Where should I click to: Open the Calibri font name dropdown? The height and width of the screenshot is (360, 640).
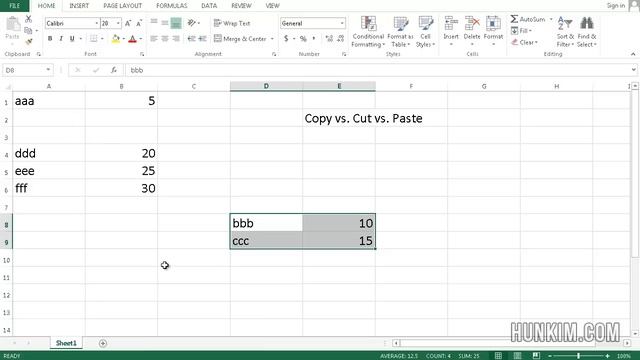pyautogui.click(x=96, y=23)
